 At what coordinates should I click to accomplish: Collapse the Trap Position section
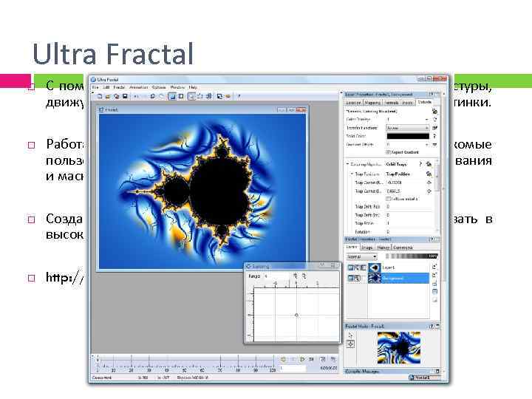352,174
